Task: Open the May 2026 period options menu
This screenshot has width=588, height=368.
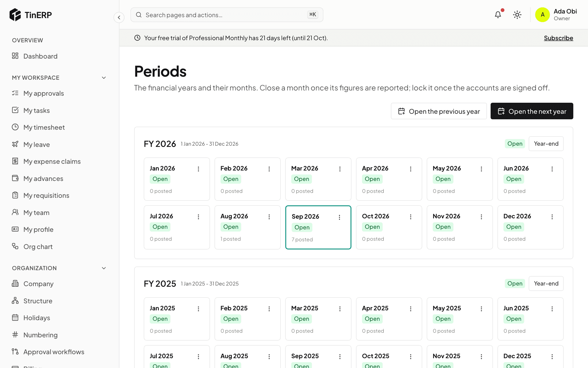Action: pos(481,169)
